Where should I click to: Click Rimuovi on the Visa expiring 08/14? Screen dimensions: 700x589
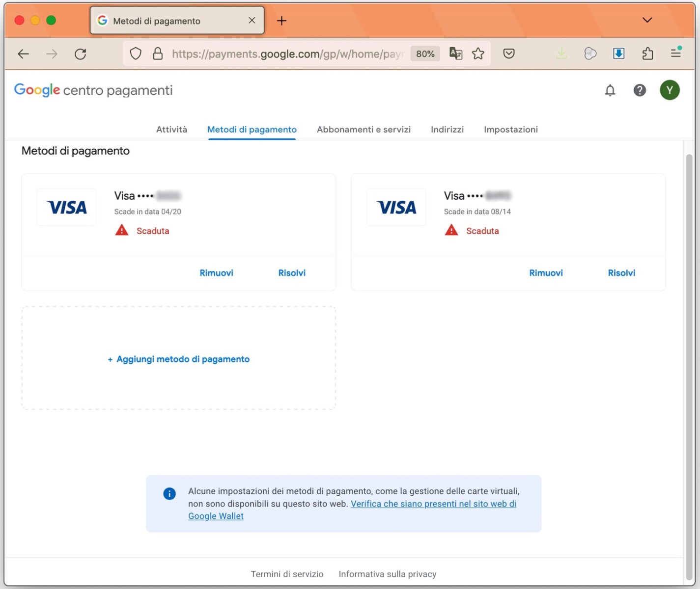point(546,273)
